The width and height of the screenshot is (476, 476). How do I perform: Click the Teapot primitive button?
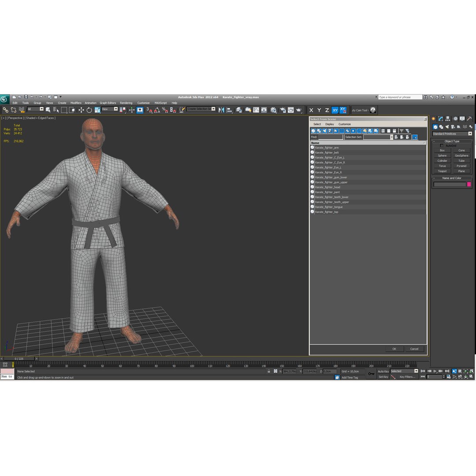(x=442, y=171)
